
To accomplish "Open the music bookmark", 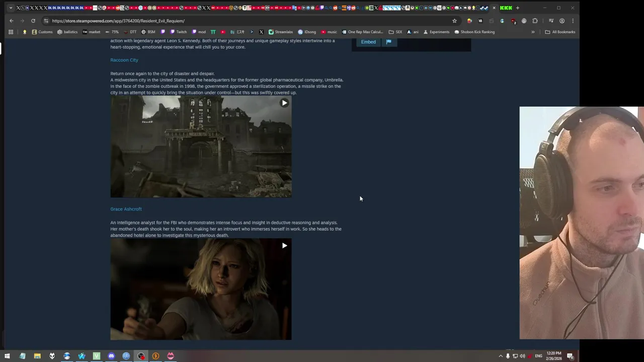I will 329,32.
